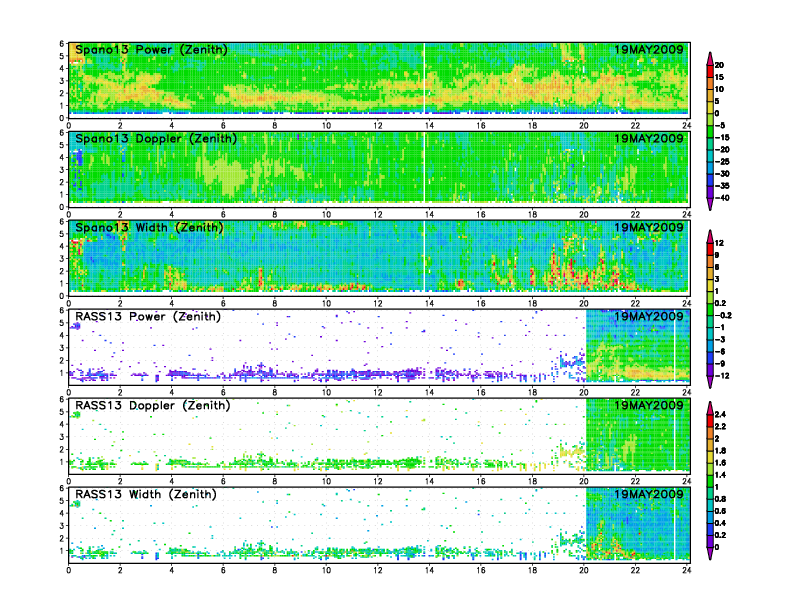Image resolution: width=792 pixels, height=612 pixels.
Task: Click the -40 label on the top colorbar
Action: (722, 198)
